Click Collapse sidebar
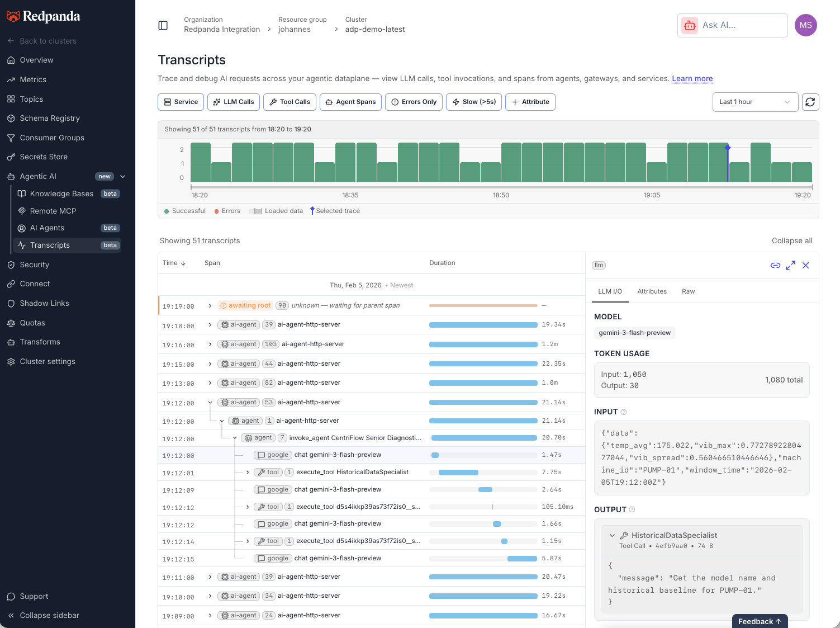The width and height of the screenshot is (840, 628). tap(44, 616)
